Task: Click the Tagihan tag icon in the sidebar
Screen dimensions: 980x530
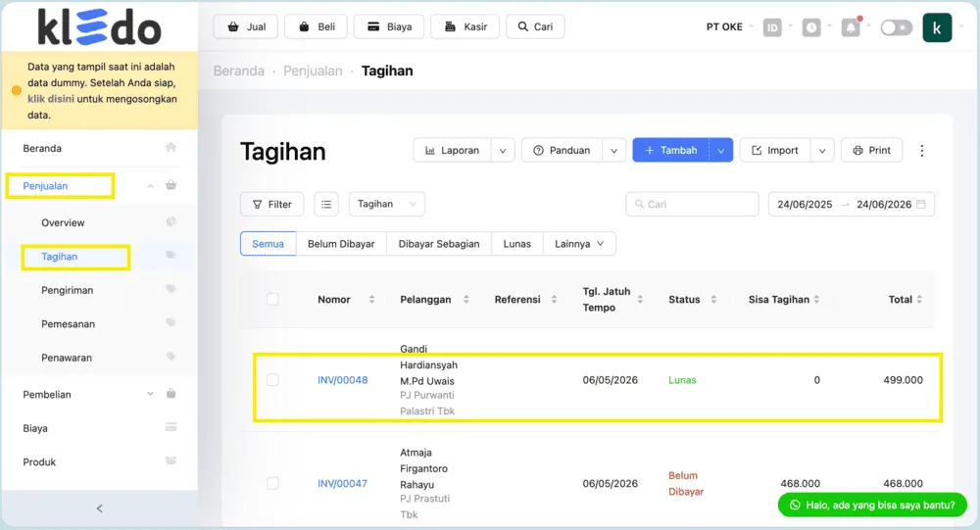Action: [x=171, y=255]
